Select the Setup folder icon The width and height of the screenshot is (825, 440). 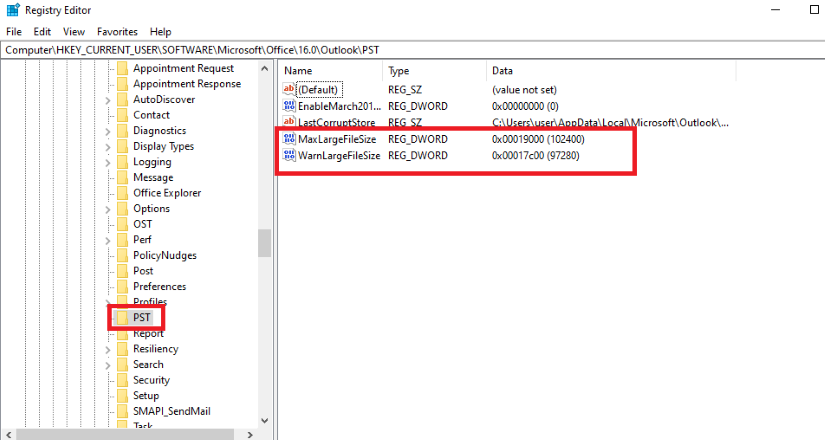pyautogui.click(x=123, y=395)
